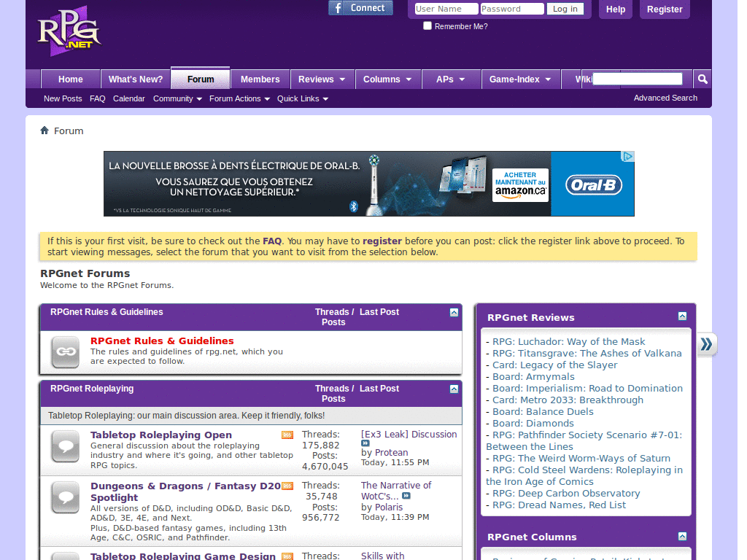Image resolution: width=747 pixels, height=560 pixels.
Task: Click the Oral-B banner advertisement
Action: click(x=368, y=184)
